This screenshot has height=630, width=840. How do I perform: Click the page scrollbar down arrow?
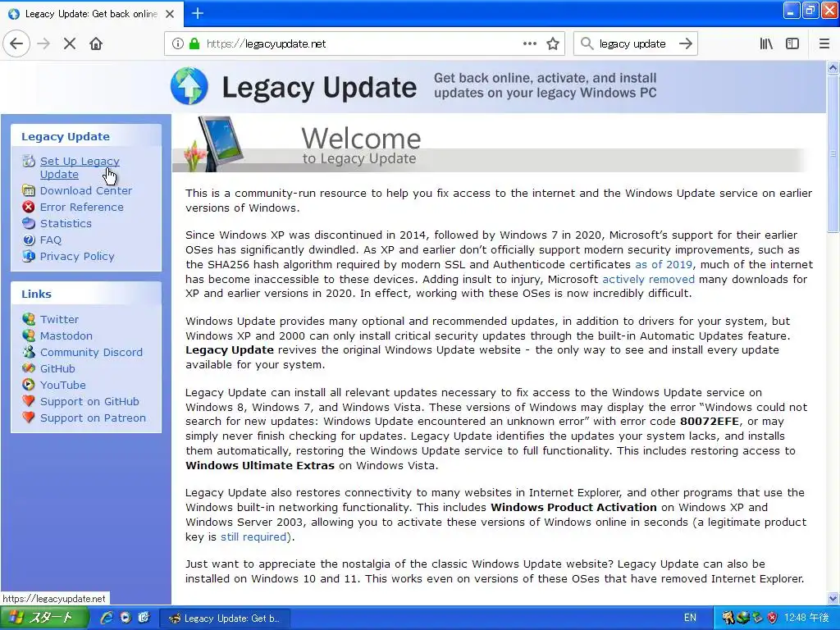(x=833, y=598)
